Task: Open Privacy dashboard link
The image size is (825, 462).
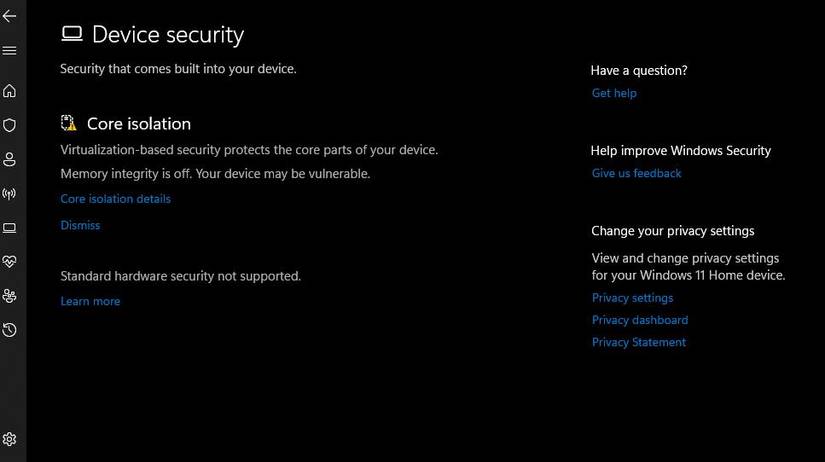Action: (x=639, y=320)
